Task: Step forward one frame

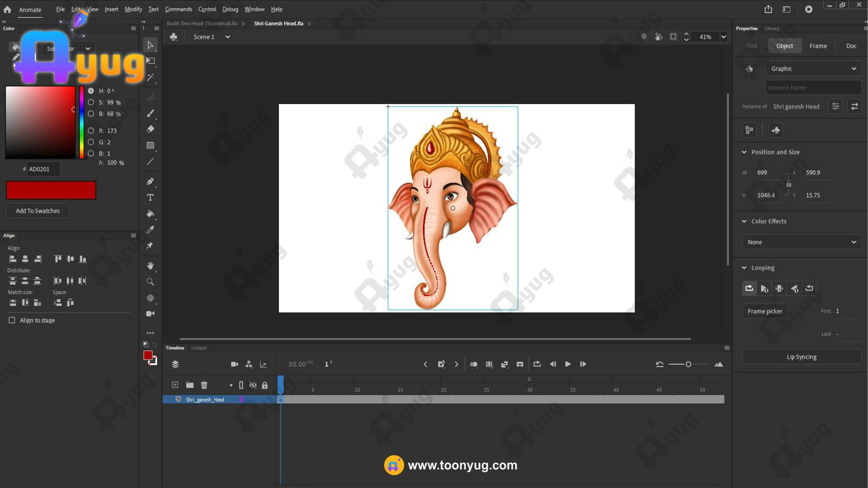Action: point(583,364)
